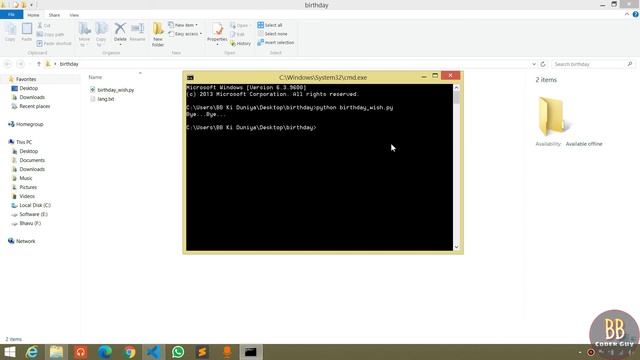The width and height of the screenshot is (640, 360).
Task: Refresh the birthday folder view
Action: point(543,64)
